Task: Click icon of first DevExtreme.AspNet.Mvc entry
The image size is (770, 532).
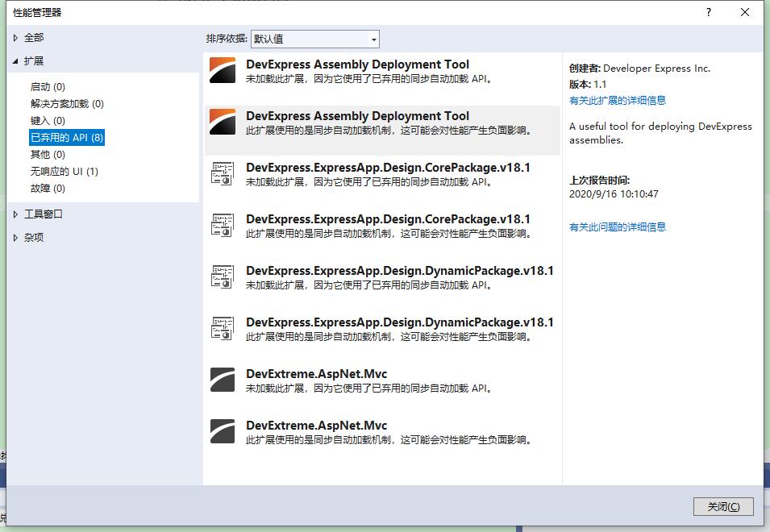Action: coord(222,380)
